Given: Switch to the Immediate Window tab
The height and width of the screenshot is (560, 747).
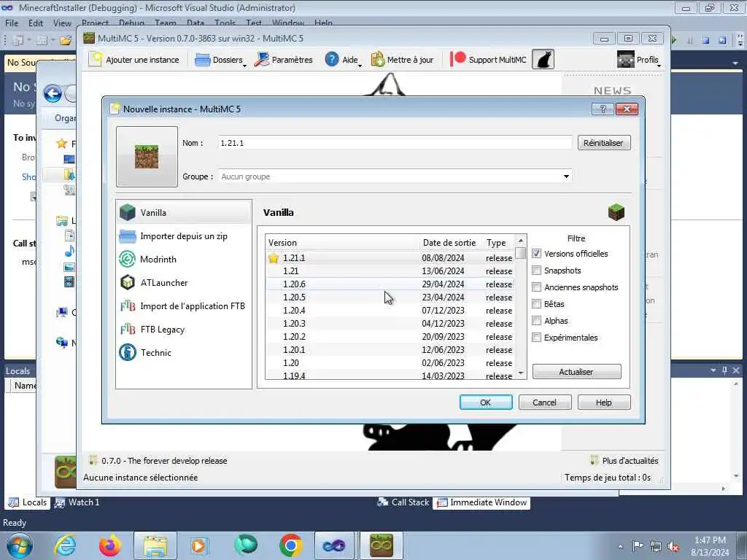Looking at the screenshot, I should pos(481,502).
